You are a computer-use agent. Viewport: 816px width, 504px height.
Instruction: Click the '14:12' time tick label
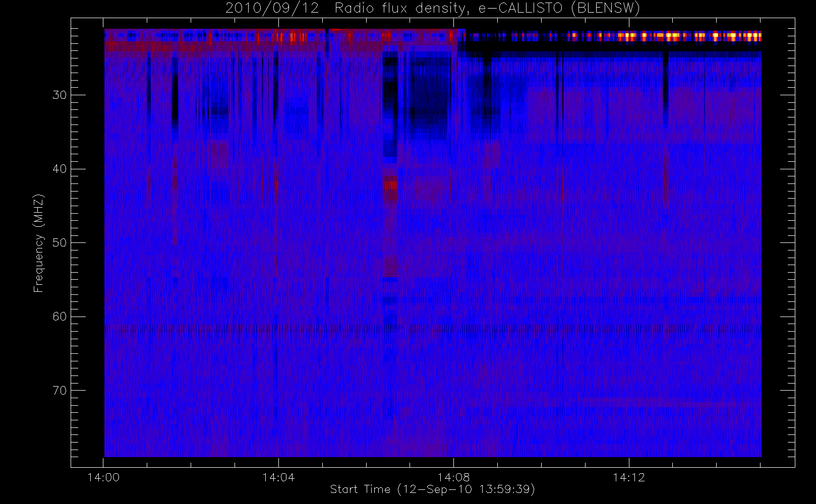click(x=629, y=477)
